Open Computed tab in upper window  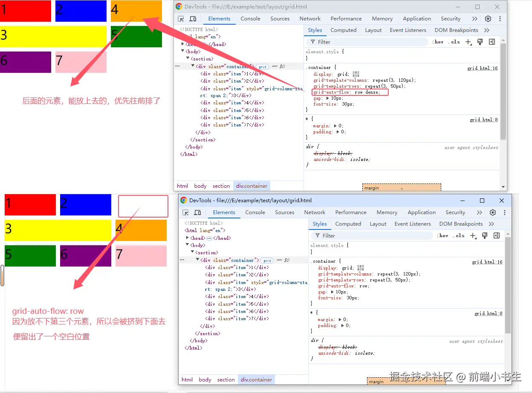pyautogui.click(x=344, y=30)
